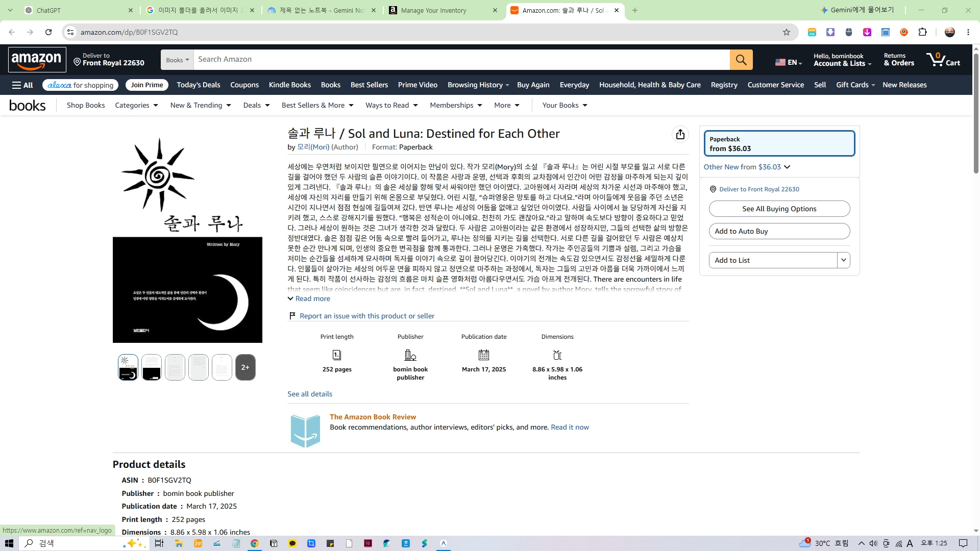980x551 pixels.
Task: Click the Amazon Book Review book icon
Action: pos(305,431)
